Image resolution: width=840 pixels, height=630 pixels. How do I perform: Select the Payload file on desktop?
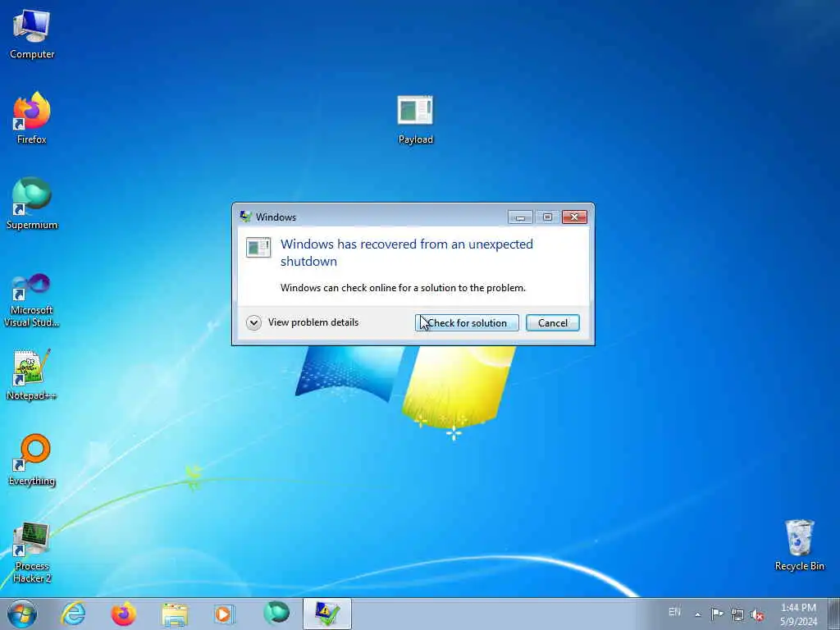415,119
